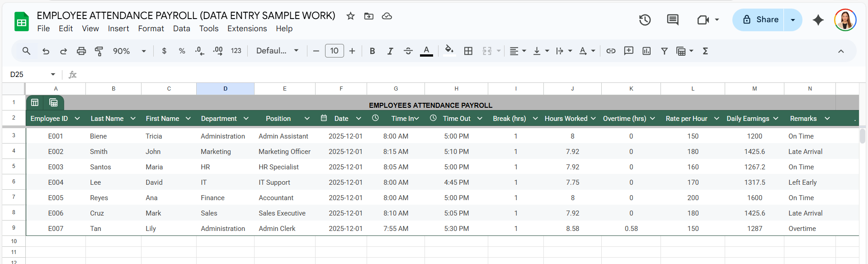Image resolution: width=868 pixels, height=264 pixels.
Task: Open version history clock icon
Action: coord(645,20)
